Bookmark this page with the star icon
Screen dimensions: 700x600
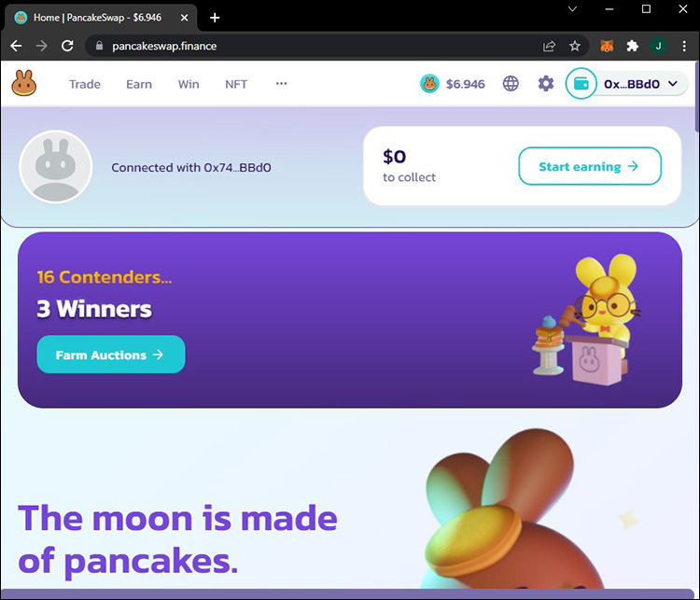(x=575, y=46)
